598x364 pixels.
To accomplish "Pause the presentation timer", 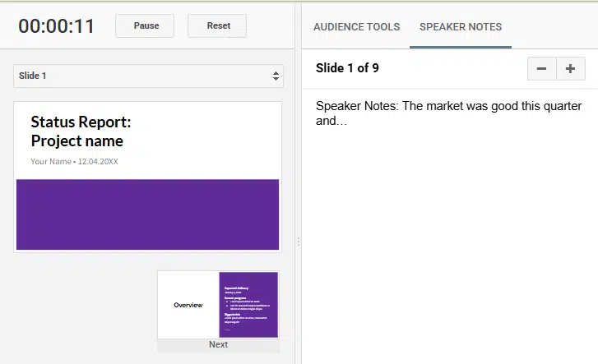I will point(146,25).
